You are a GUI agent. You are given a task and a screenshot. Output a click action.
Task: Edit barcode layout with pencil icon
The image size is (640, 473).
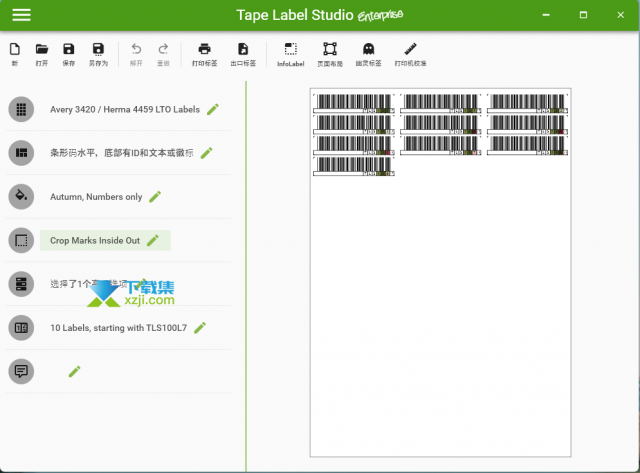207,153
